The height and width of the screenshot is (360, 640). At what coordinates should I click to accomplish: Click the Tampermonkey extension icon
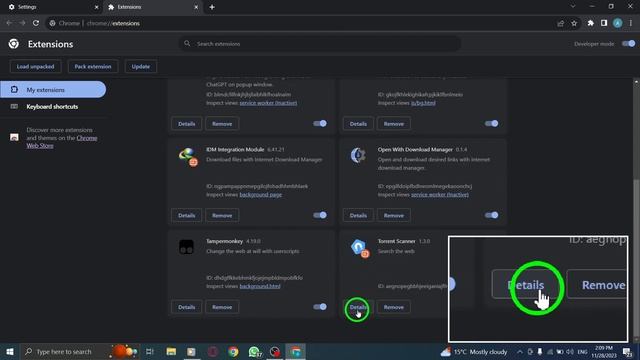coord(187,247)
